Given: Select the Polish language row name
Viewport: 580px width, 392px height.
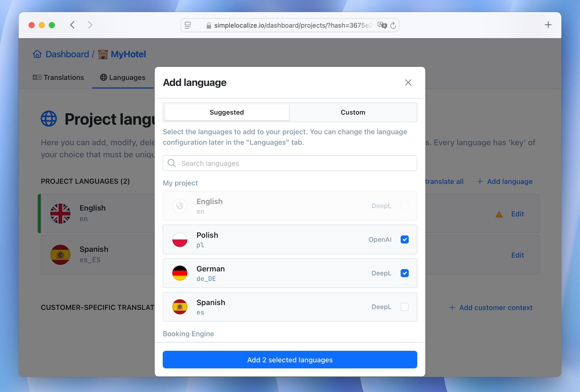Looking at the screenshot, I should point(207,235).
